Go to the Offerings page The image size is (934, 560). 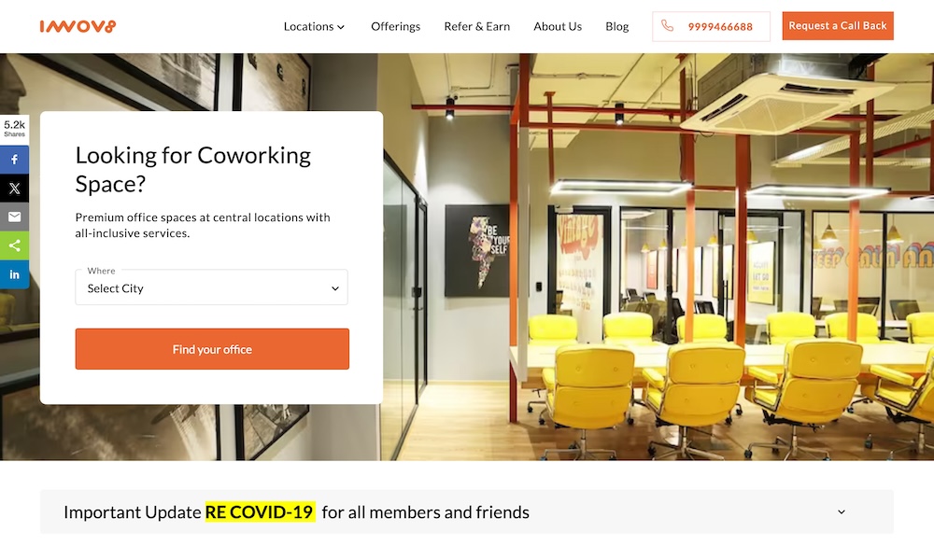coord(395,26)
